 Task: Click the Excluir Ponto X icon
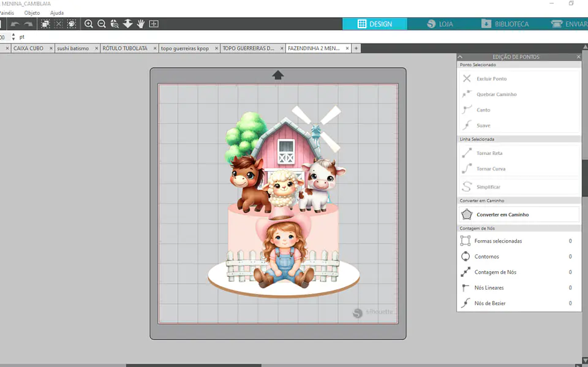click(x=467, y=78)
